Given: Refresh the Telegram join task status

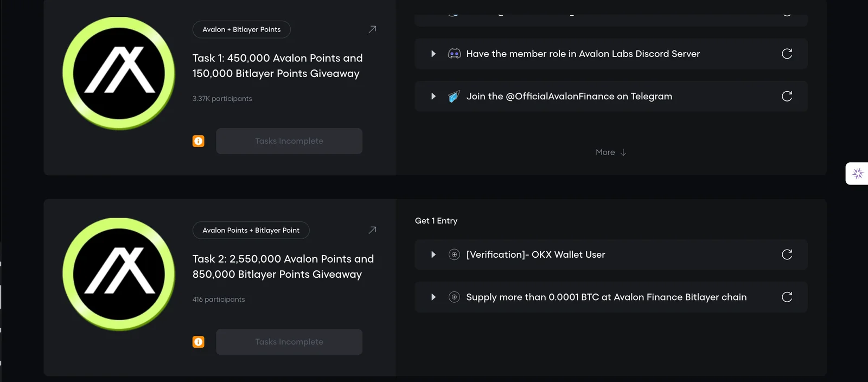Looking at the screenshot, I should 787,97.
